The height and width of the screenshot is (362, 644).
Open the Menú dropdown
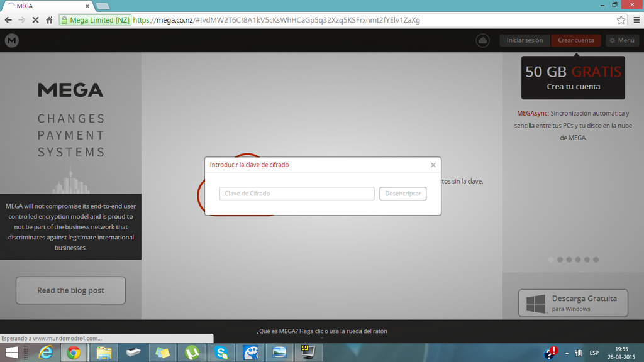tap(622, 40)
